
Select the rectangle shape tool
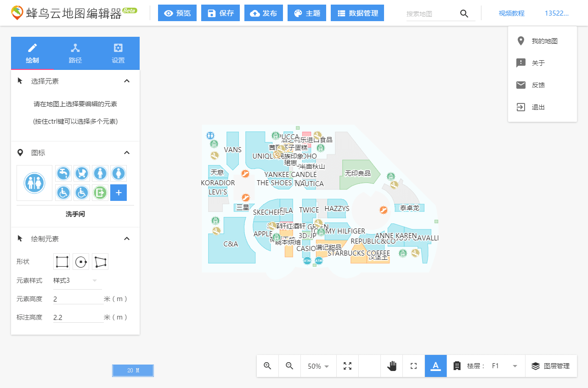pos(62,262)
